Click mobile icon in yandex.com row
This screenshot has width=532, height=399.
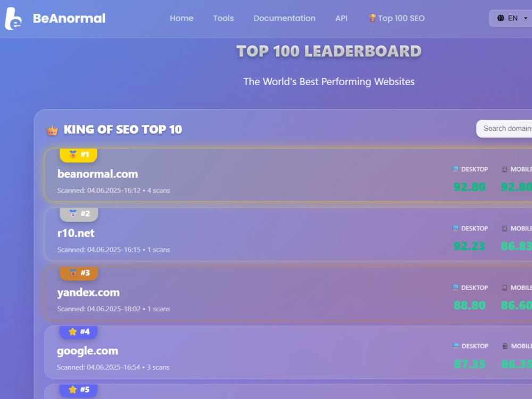click(x=504, y=287)
